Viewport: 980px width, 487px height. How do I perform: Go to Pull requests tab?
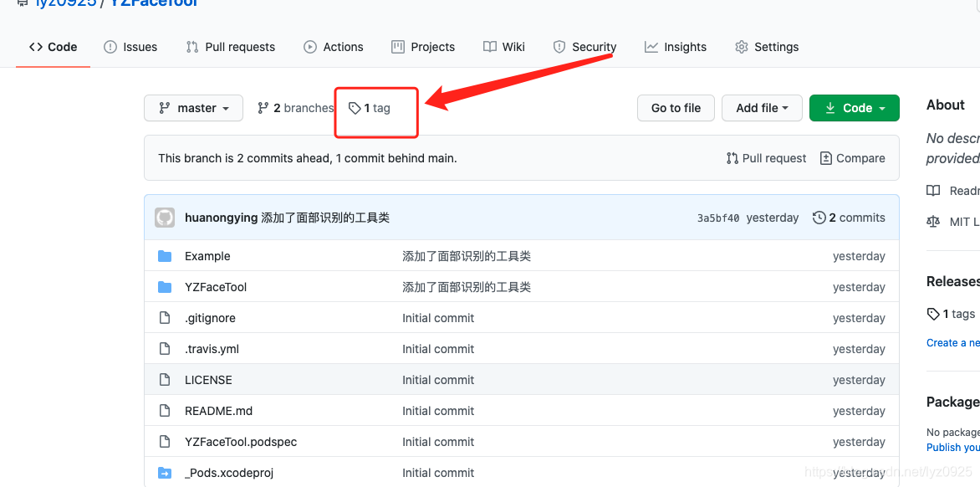click(230, 47)
